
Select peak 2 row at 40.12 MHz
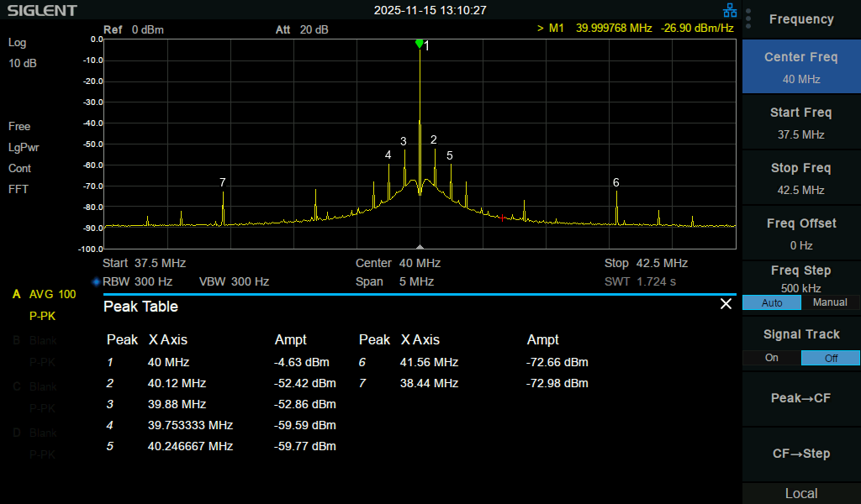pyautogui.click(x=221, y=383)
